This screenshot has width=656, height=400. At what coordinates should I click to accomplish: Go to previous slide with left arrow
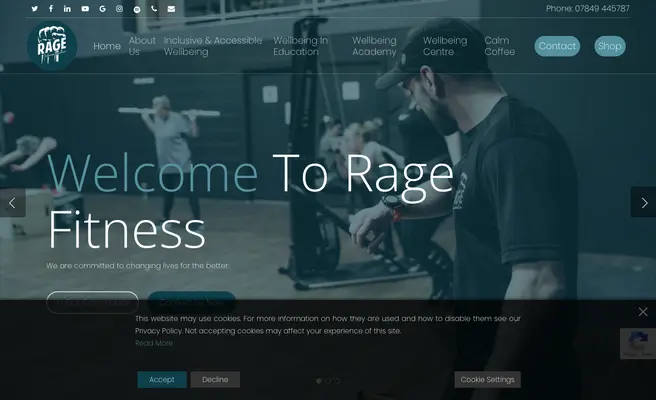12,202
